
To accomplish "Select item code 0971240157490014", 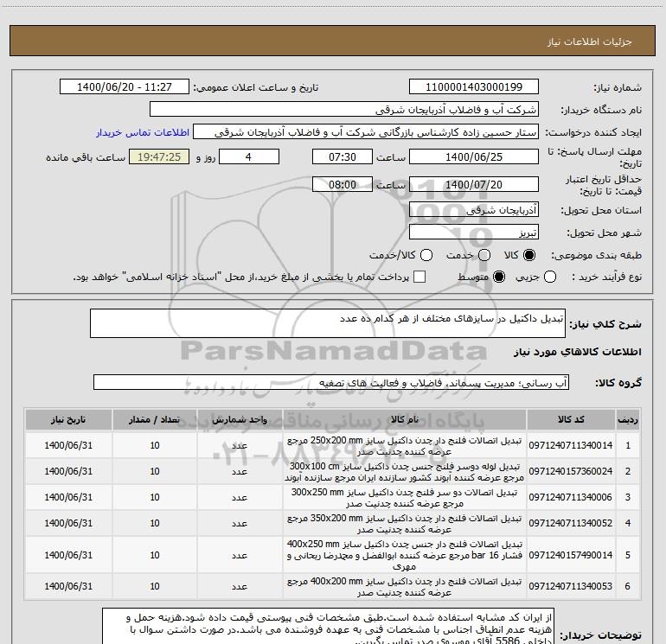I will (x=571, y=555).
